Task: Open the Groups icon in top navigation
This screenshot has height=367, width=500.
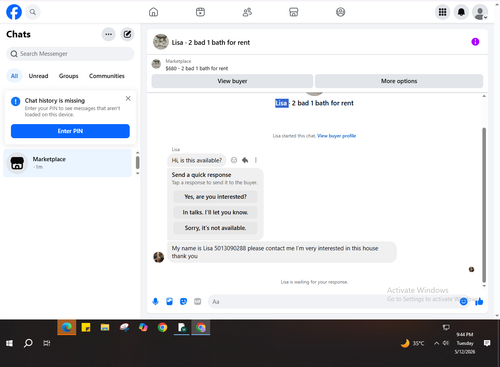Action: pos(340,12)
